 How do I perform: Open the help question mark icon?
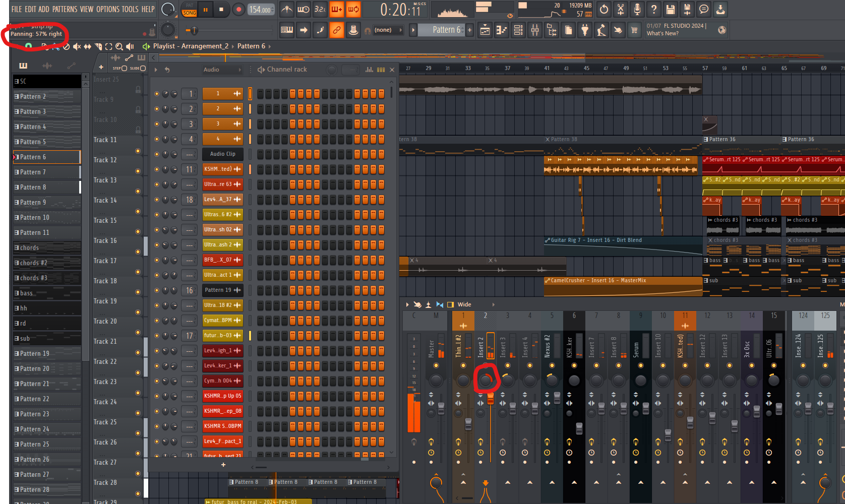pos(654,9)
